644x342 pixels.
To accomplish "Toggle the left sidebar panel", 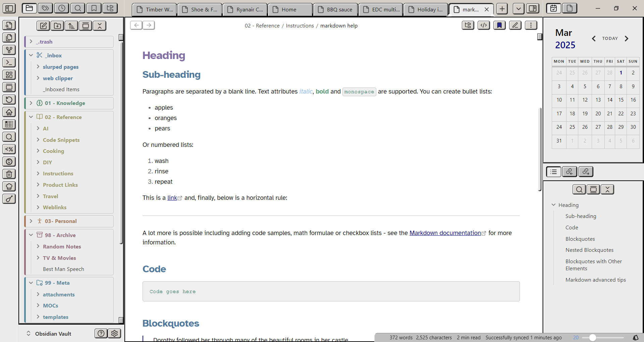I will coord(9,8).
